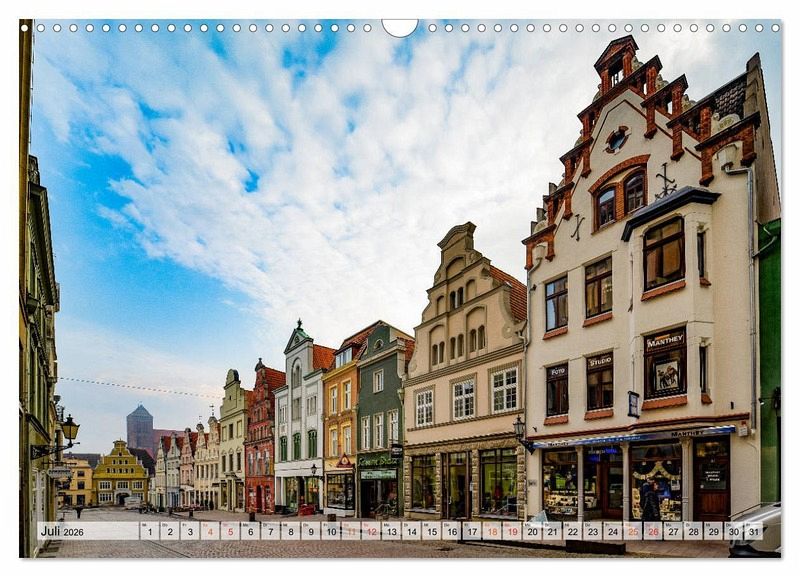Click the round window in the gable
The height and width of the screenshot is (577, 800).
pyautogui.click(x=616, y=139)
